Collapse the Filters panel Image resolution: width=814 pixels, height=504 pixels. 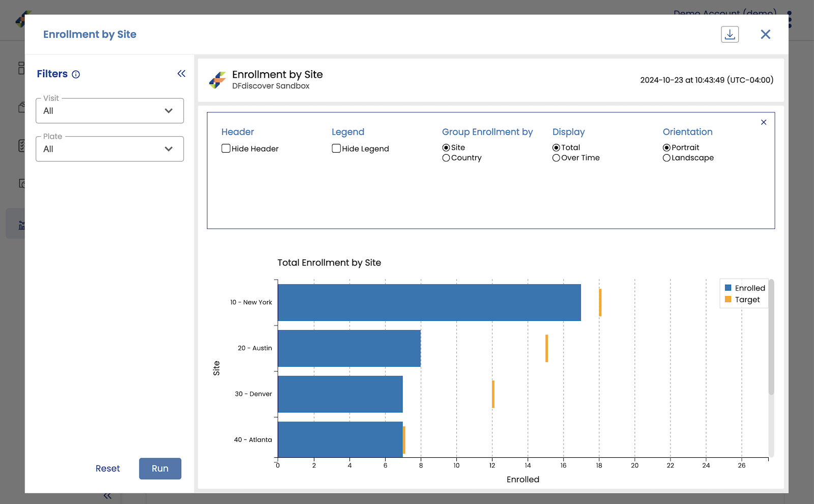tap(181, 74)
